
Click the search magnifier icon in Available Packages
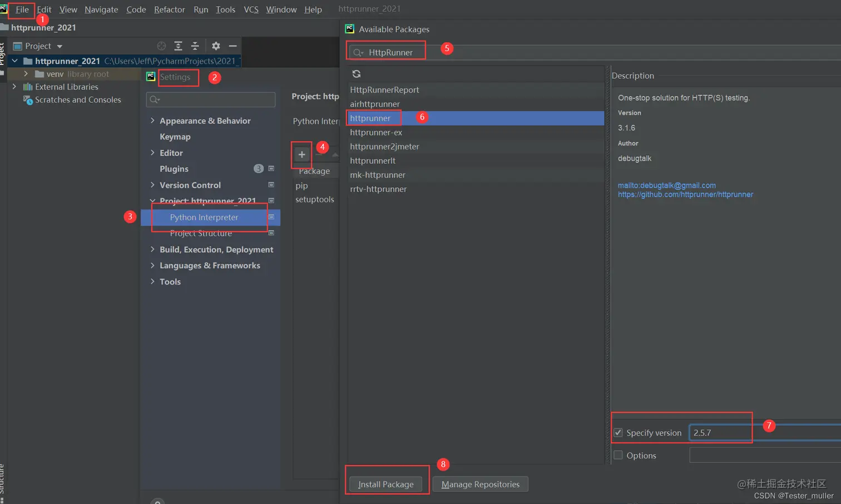tap(358, 52)
